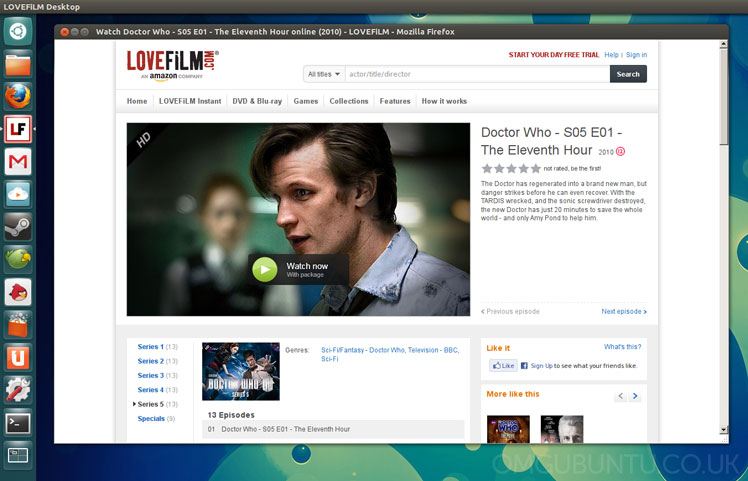
Task: Click the Sign in link
Action: click(x=636, y=55)
